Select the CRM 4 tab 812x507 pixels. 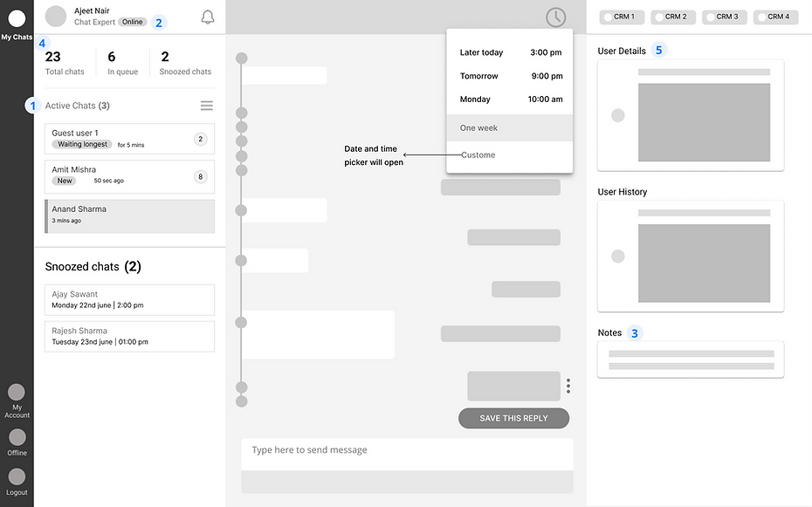[x=775, y=17]
